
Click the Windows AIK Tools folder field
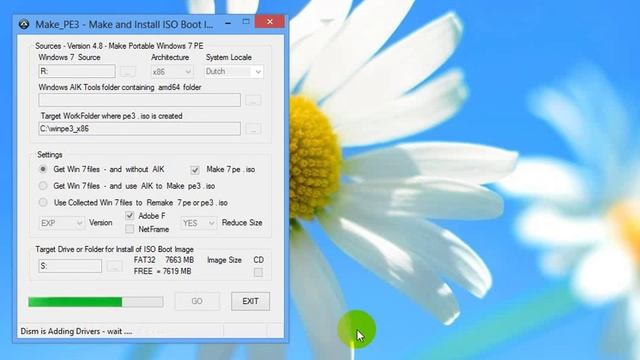pos(139,100)
